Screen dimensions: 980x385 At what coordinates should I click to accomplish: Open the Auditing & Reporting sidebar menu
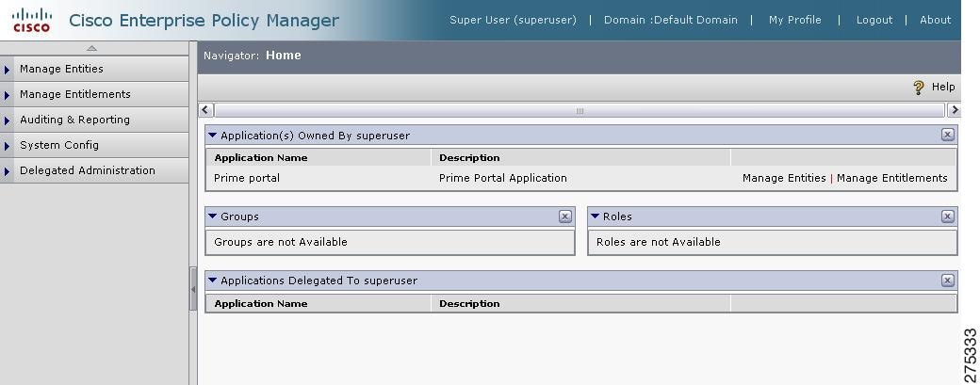94,120
